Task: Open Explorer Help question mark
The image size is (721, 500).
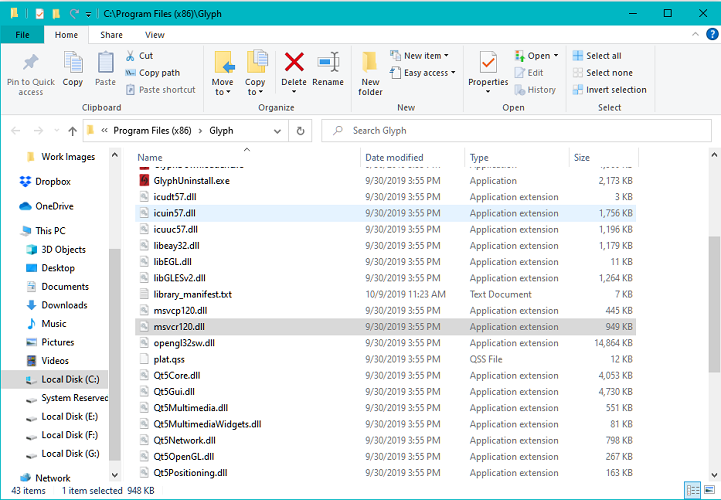Action: click(x=712, y=34)
